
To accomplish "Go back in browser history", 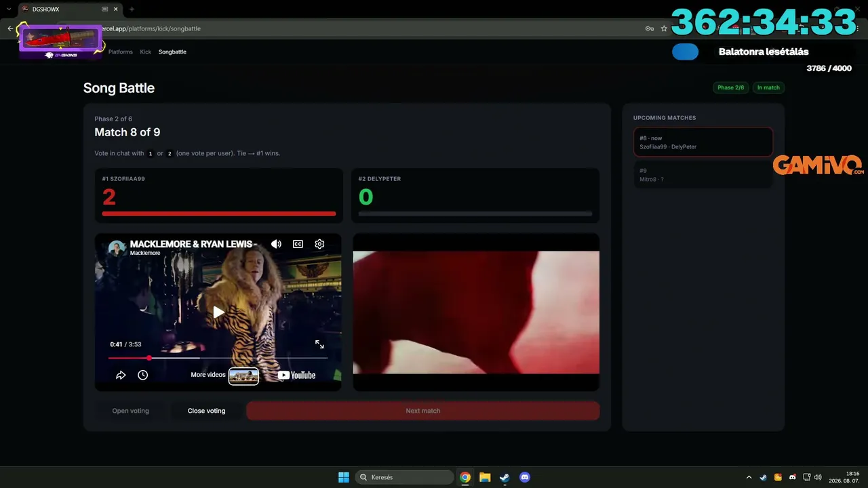I will pos(10,28).
